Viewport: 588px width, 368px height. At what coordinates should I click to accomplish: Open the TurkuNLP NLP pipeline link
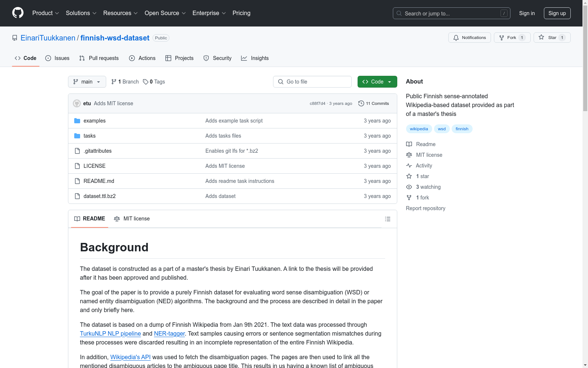tap(110, 333)
